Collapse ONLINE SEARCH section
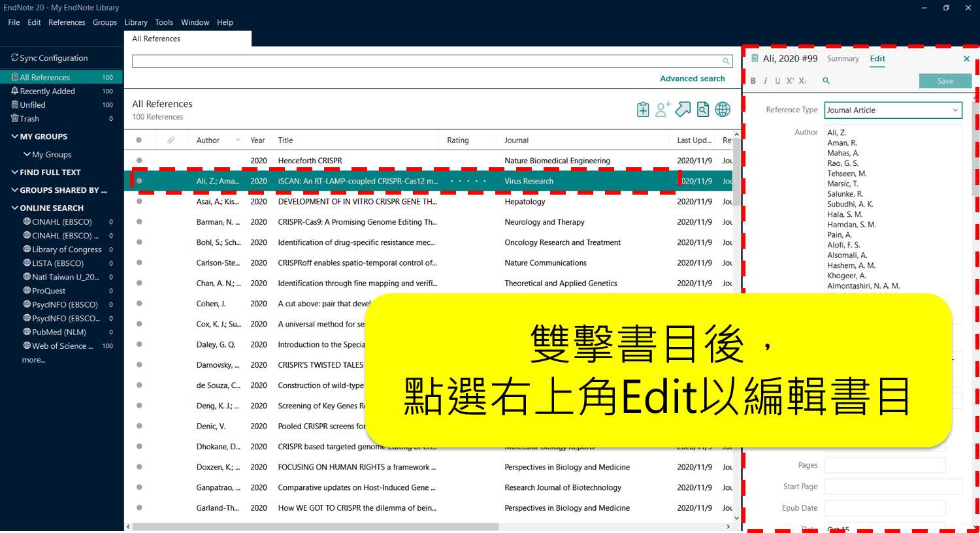 point(14,208)
